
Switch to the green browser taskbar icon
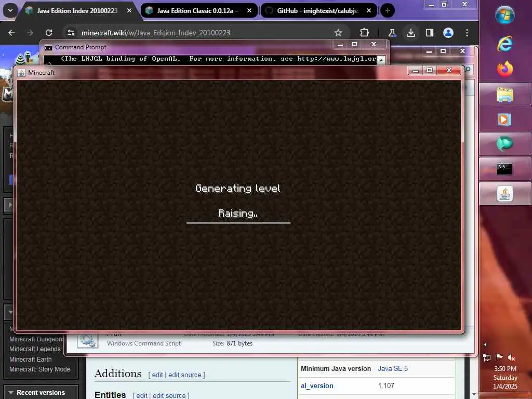pos(505,144)
